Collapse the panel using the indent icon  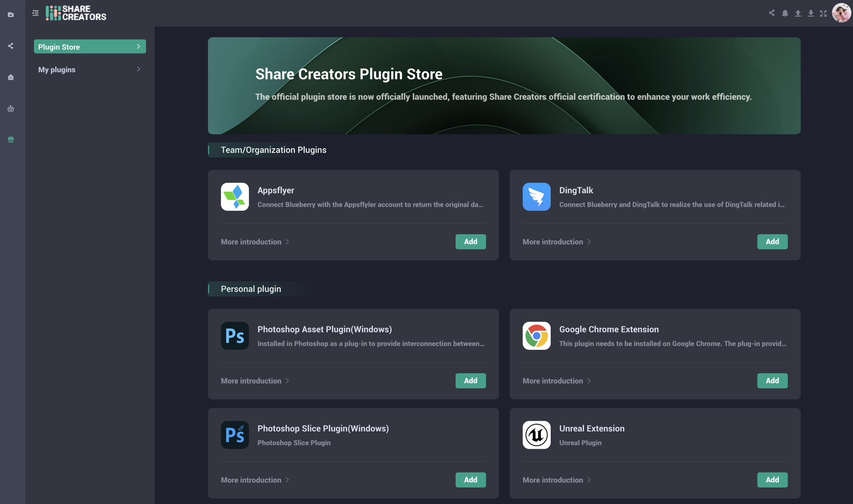[35, 13]
